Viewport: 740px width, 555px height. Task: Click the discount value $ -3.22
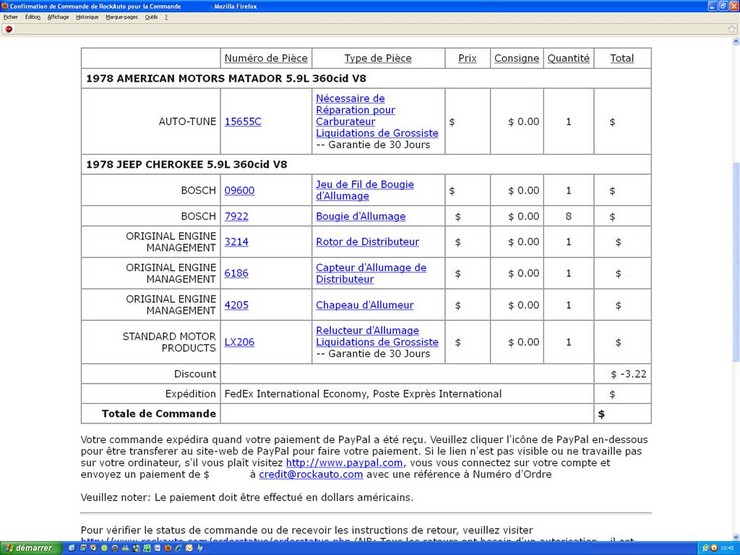coord(628,374)
